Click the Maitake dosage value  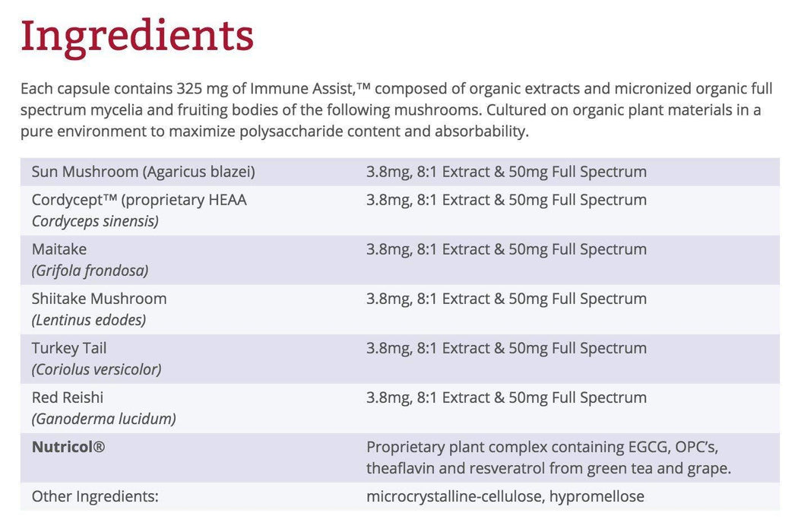click(506, 249)
